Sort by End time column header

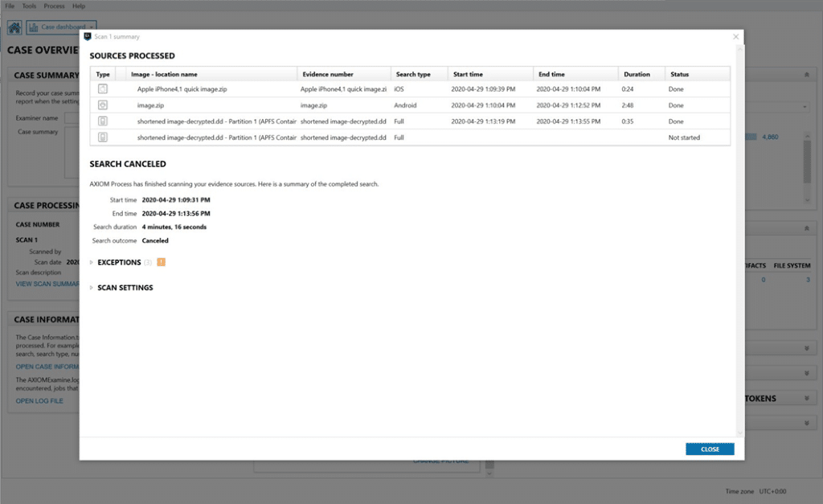575,74
